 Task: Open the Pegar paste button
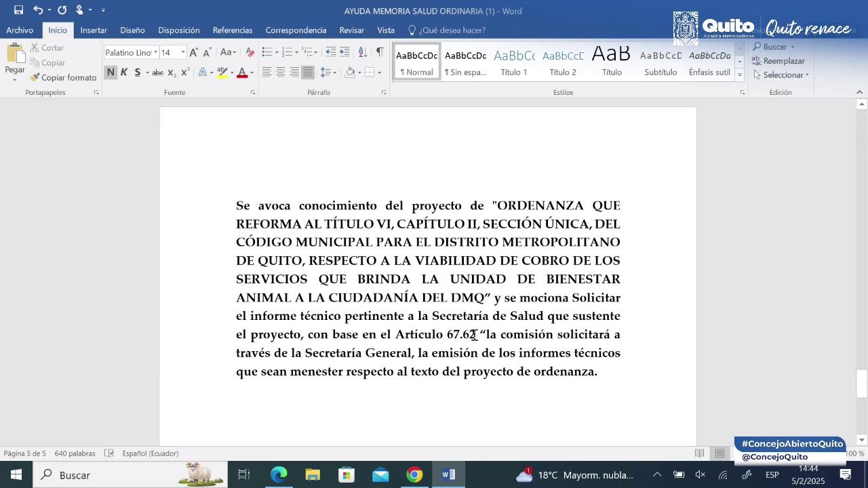click(x=15, y=62)
